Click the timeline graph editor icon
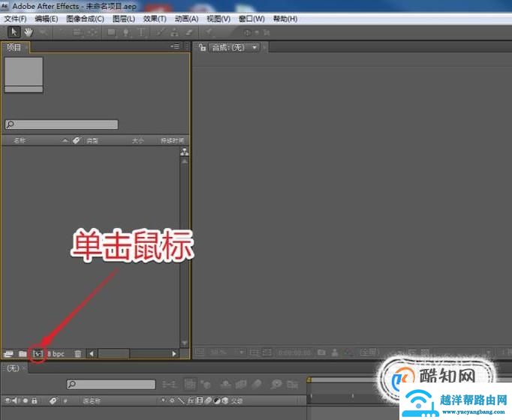512x420 pixels. [x=293, y=385]
